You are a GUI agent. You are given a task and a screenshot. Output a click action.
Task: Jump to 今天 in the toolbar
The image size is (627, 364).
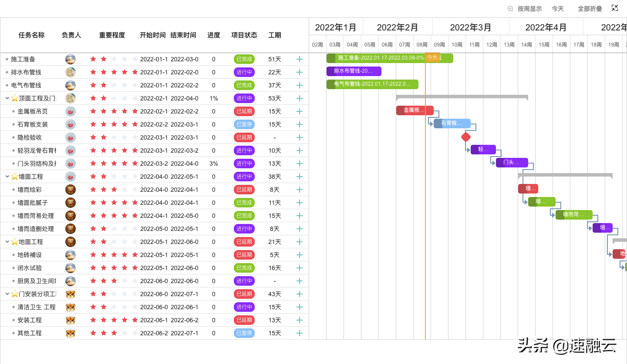point(558,9)
